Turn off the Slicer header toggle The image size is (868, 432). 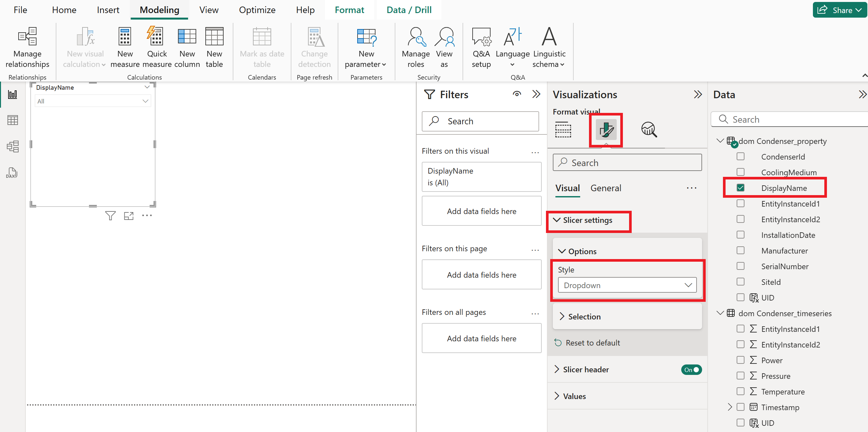point(691,370)
